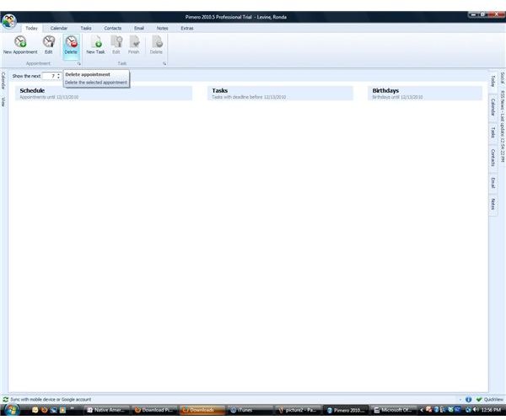Click the Show the next number field
This screenshot has width=506, height=420.
coord(50,76)
